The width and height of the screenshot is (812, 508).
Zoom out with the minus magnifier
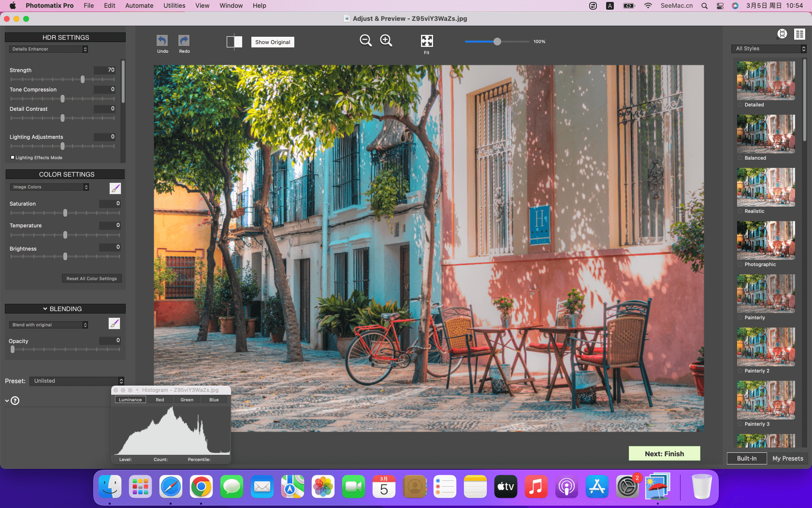click(366, 41)
